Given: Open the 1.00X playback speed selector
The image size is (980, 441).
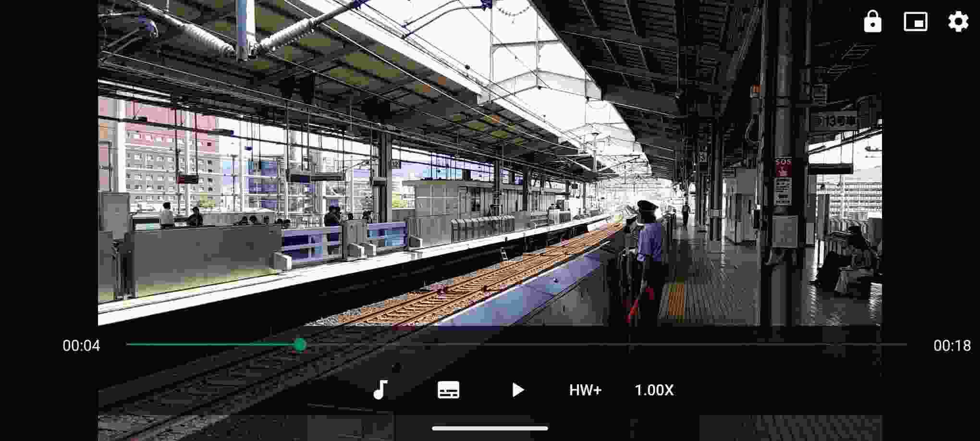Looking at the screenshot, I should 655,391.
